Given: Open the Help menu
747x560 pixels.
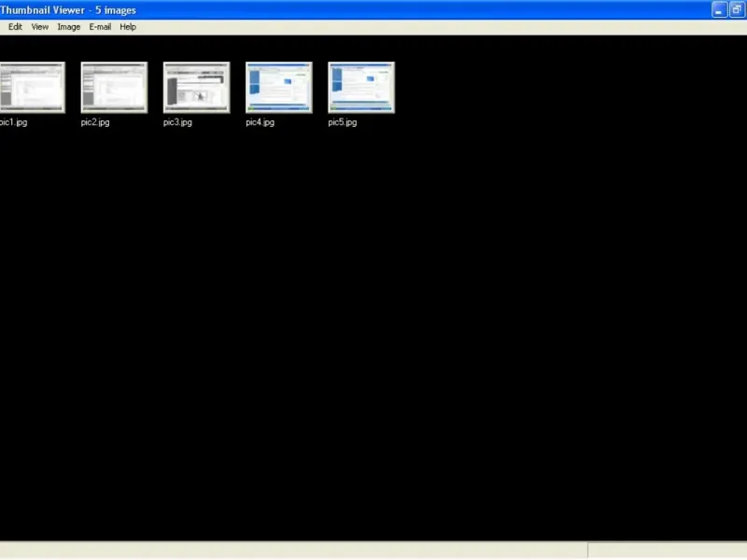Looking at the screenshot, I should (128, 27).
